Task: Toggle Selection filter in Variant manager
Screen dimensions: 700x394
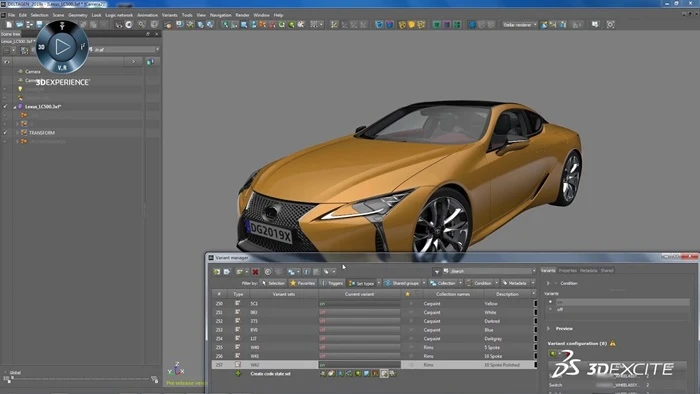Action: (x=273, y=283)
